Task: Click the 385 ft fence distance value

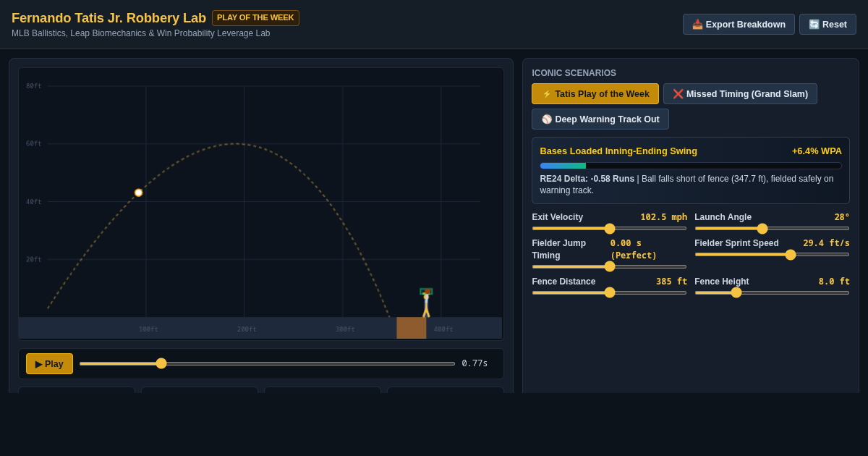Action: (x=671, y=282)
